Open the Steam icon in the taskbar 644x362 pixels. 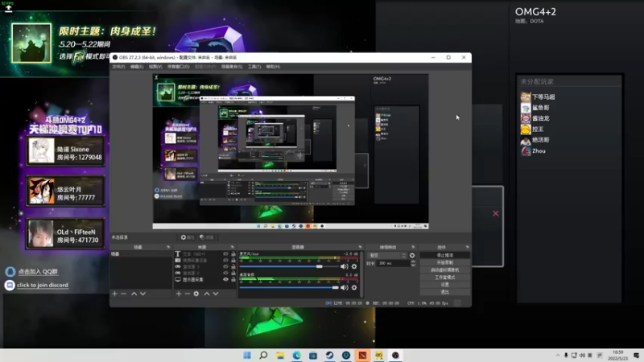pos(329,355)
